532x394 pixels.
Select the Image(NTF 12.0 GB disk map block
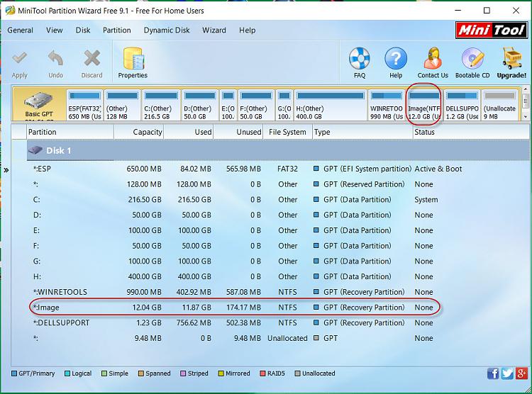click(x=423, y=105)
